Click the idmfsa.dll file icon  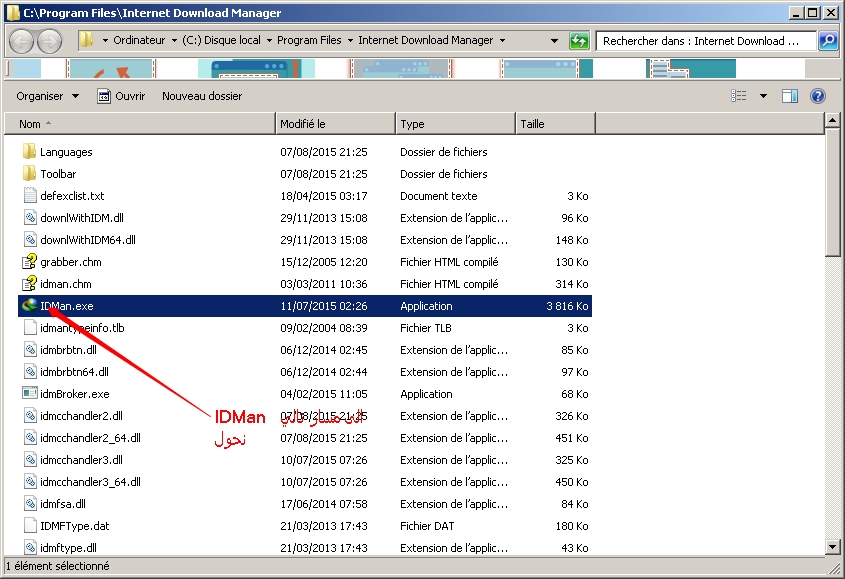point(30,504)
